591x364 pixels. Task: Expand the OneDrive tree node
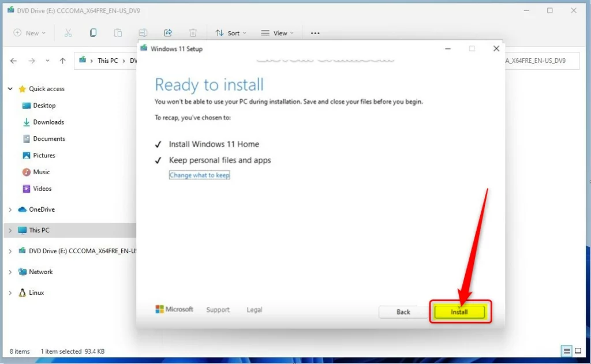pos(10,209)
